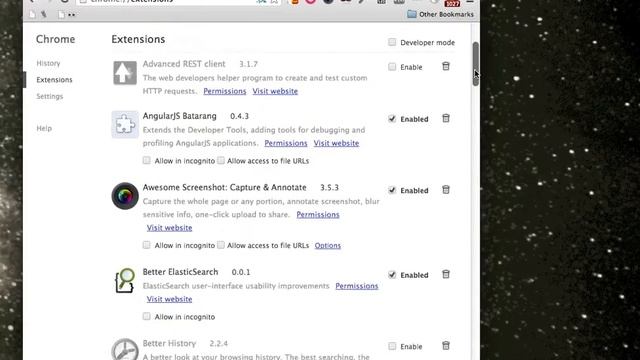Click version number 0.4.3

[x=239, y=116]
